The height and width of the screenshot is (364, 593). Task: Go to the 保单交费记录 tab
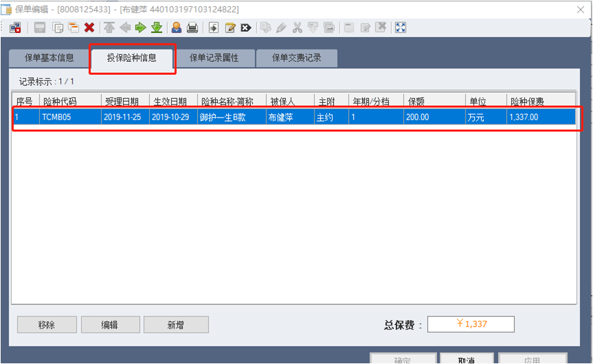pos(296,58)
